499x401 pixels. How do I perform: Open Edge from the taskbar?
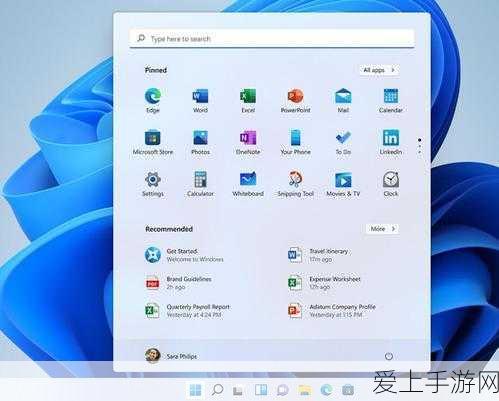click(x=326, y=390)
